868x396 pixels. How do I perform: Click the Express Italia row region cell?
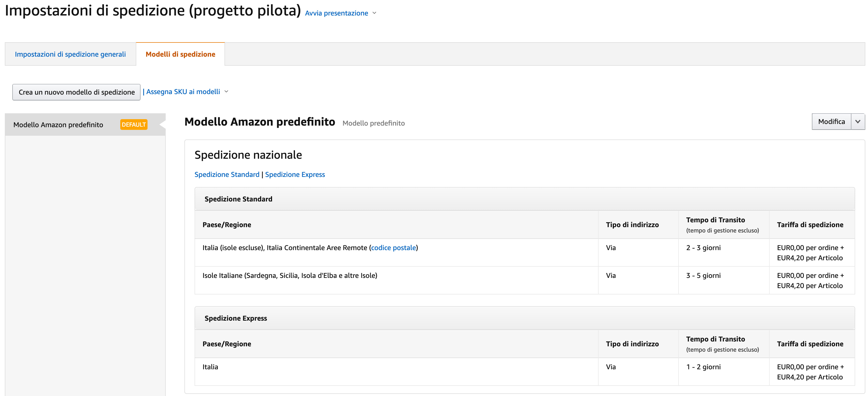pyautogui.click(x=210, y=367)
